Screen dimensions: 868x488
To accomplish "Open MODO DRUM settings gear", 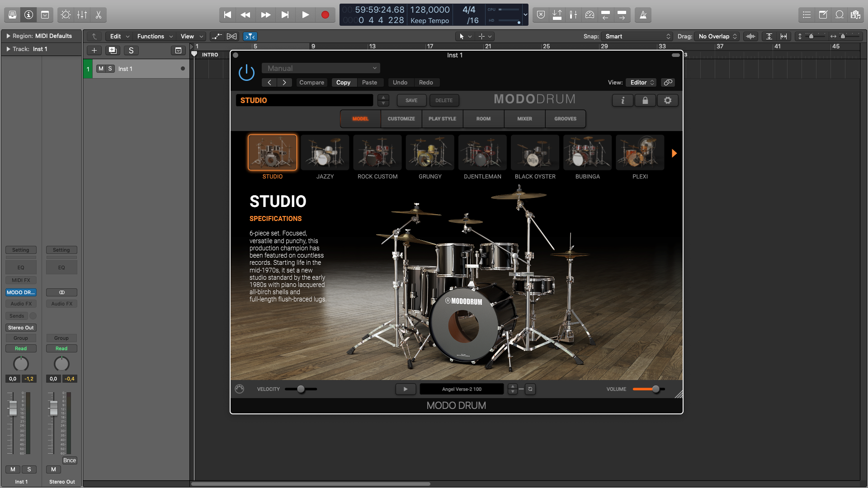I will coord(668,100).
